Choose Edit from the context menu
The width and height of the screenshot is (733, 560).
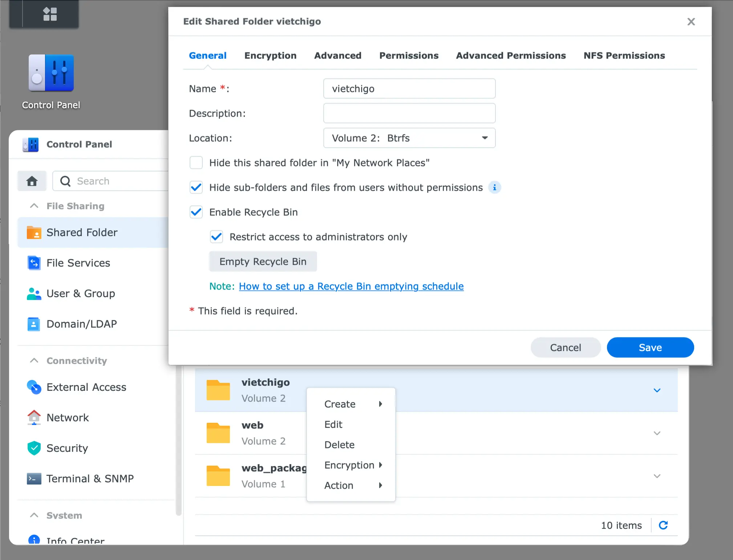point(351,425)
